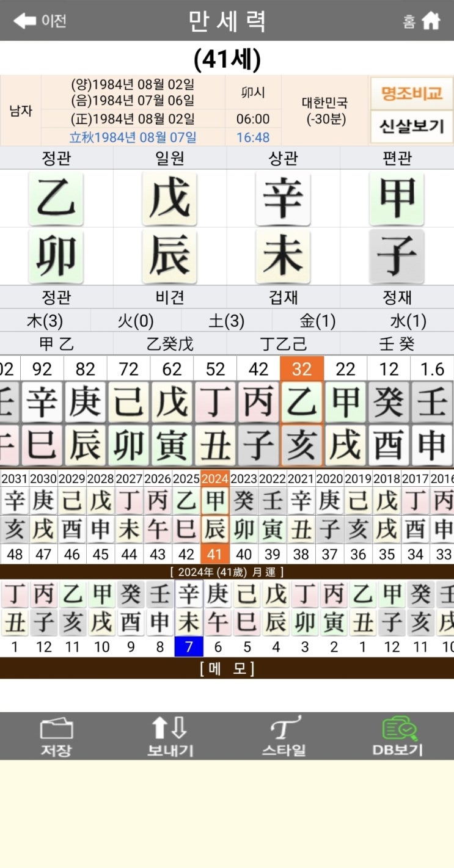The height and width of the screenshot is (868, 454).
Task: Select year 2020
Action: (x=329, y=478)
